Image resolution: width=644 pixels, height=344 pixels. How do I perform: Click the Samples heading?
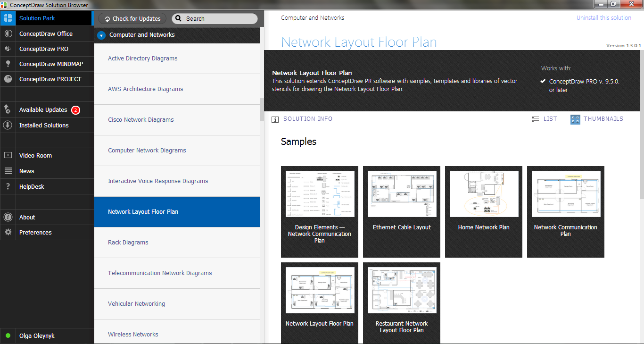tap(298, 142)
